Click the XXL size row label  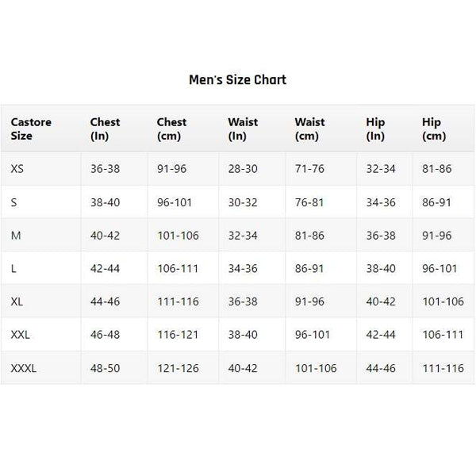coord(21,335)
